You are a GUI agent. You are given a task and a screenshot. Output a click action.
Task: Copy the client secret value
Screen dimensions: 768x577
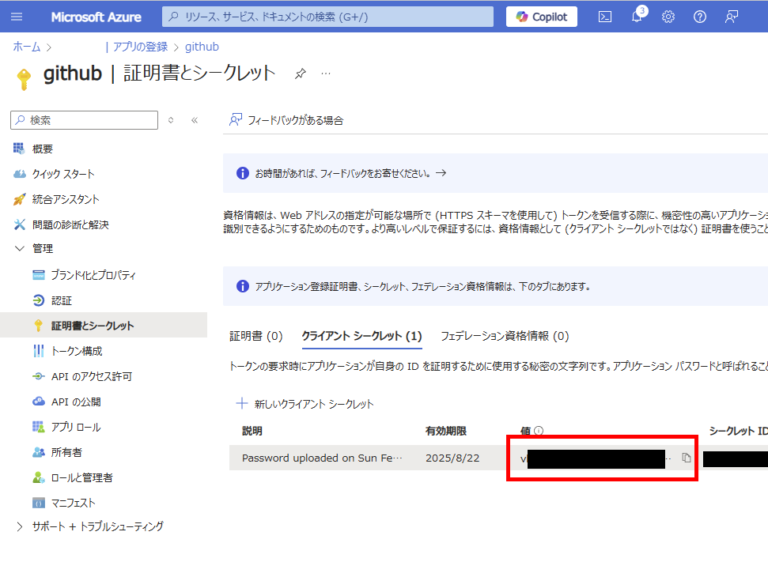[686, 458]
